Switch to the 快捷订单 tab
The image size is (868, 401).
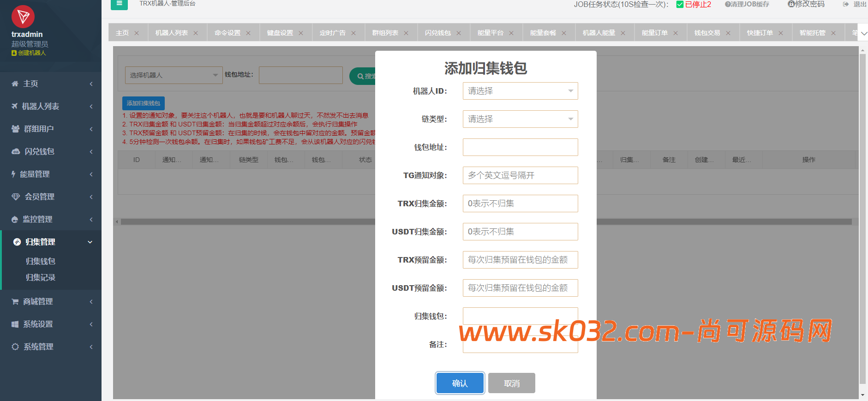point(760,33)
